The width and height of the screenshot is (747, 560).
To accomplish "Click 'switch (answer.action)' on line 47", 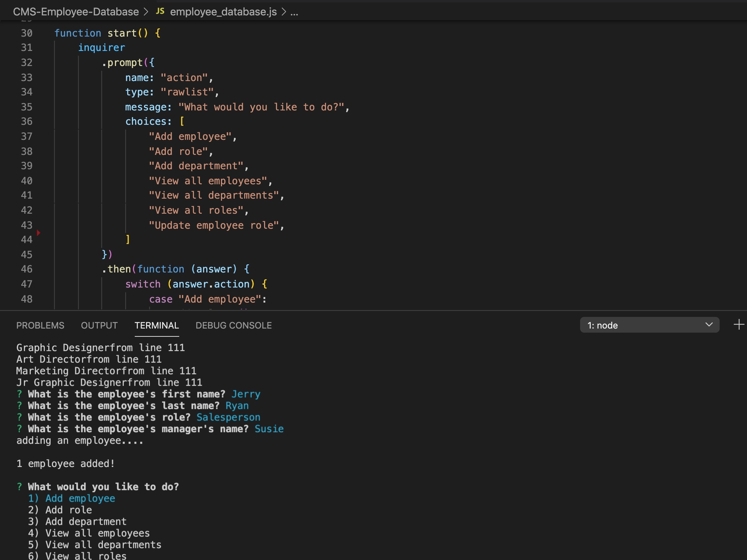I will click(190, 284).
